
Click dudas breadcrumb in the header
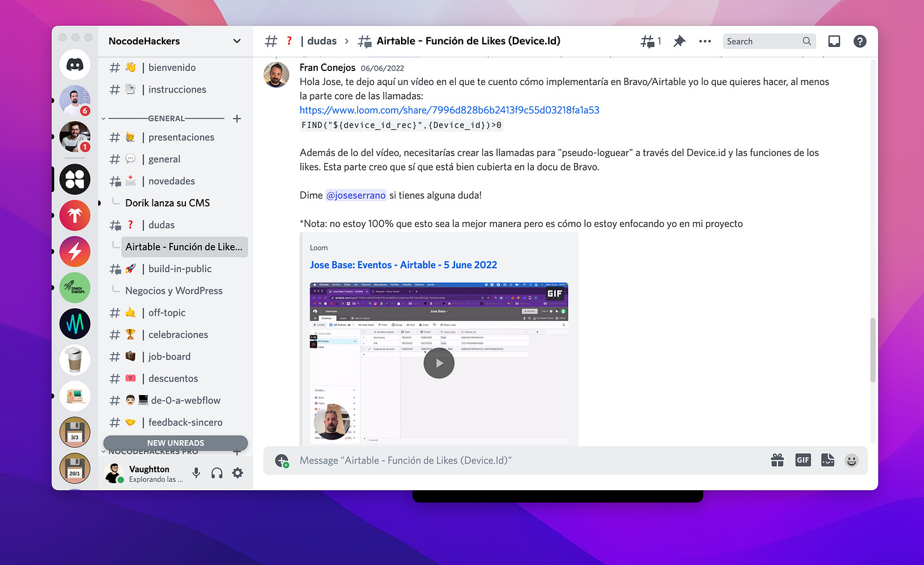pyautogui.click(x=322, y=41)
